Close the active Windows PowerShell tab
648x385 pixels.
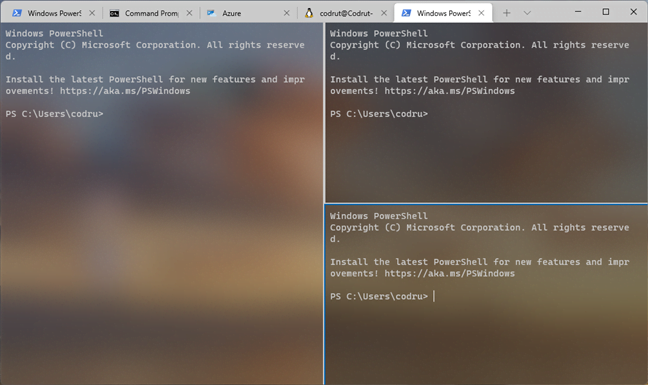click(x=481, y=13)
